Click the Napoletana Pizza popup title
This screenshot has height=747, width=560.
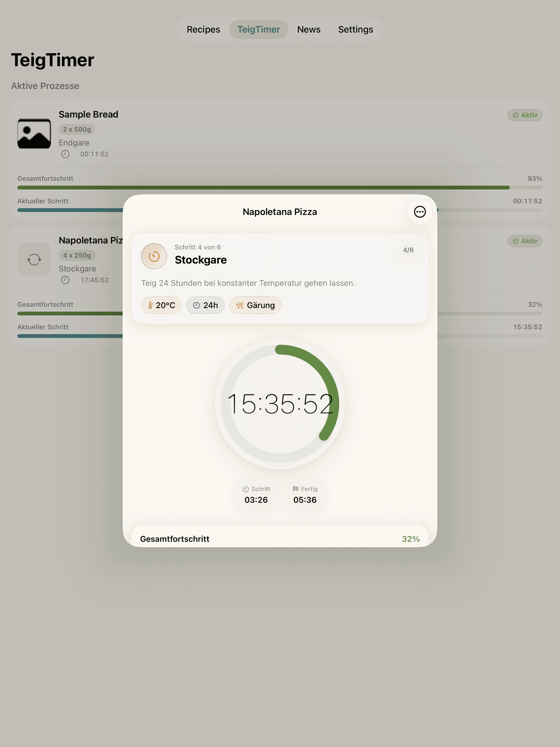pos(280,212)
